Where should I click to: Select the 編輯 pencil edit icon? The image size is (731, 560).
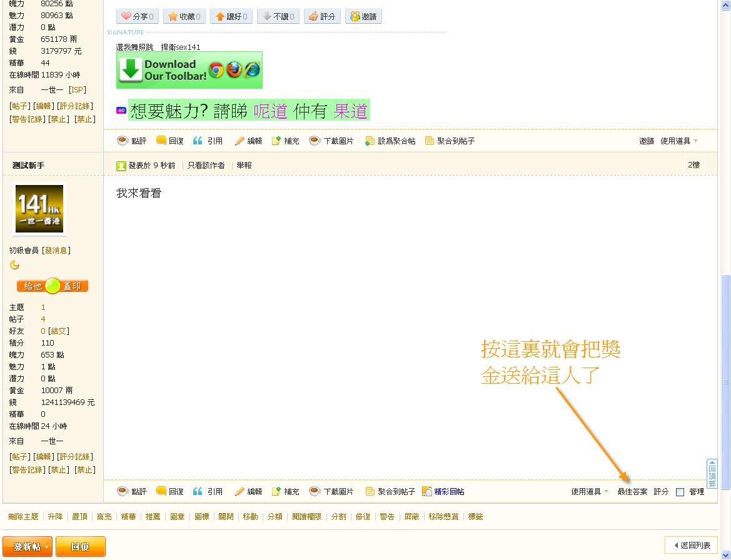[x=239, y=491]
